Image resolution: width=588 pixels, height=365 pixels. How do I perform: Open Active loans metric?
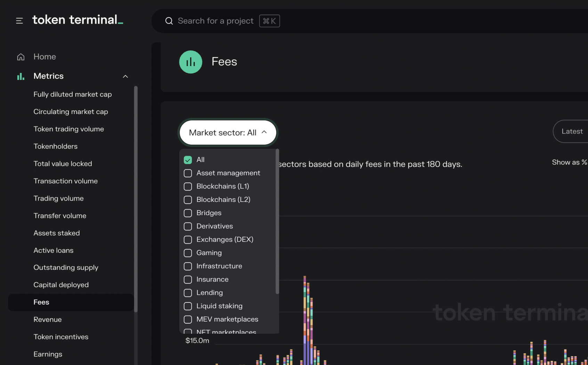coord(54,250)
